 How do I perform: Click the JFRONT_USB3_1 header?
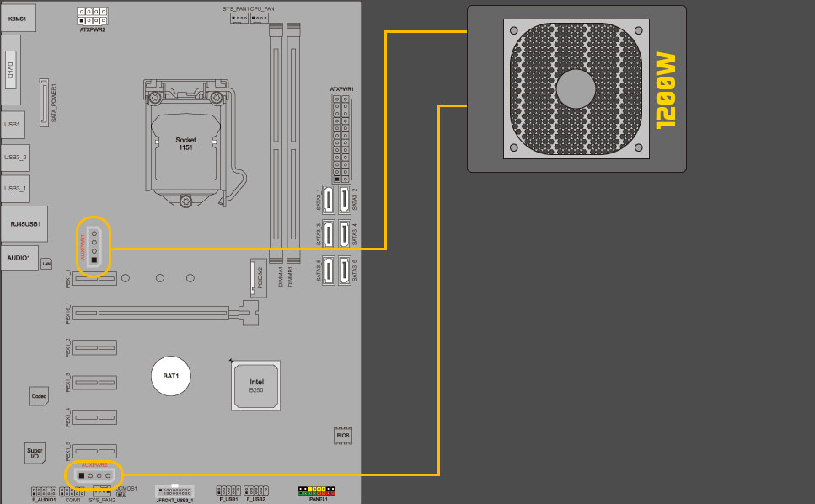point(175,491)
